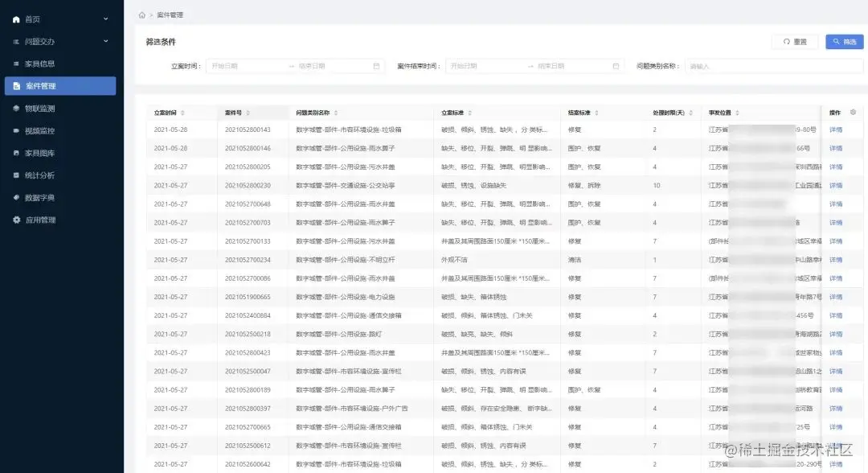This screenshot has height=473, width=868.
Task: Sort table by 问题类别名称 column arrows
Action: click(336, 113)
